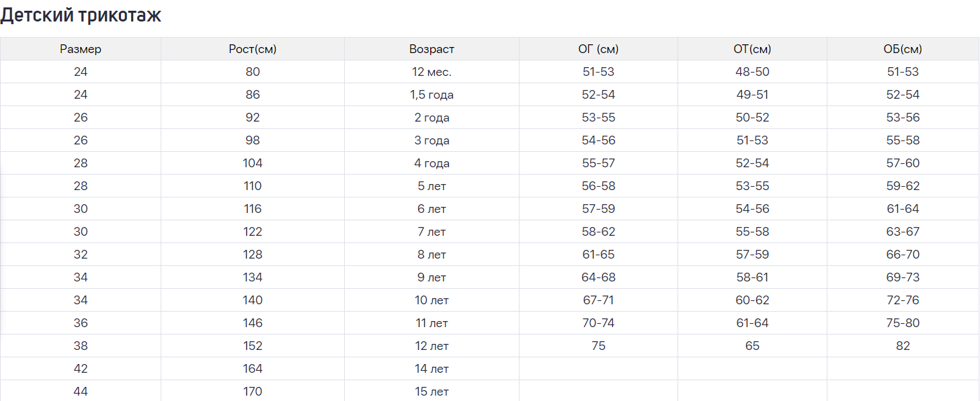Image resolution: width=980 pixels, height=401 pixels.
Task: Click the '15 лет' age cell
Action: (432, 391)
